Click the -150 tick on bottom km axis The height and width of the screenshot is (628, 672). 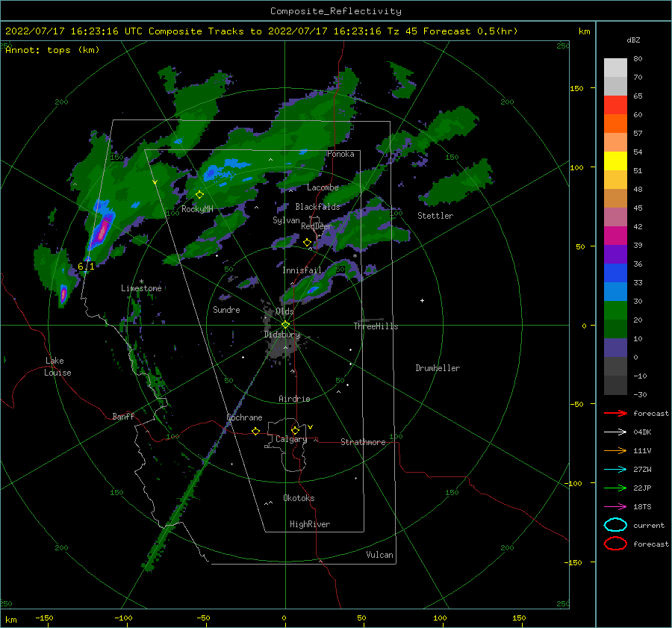pos(44,618)
